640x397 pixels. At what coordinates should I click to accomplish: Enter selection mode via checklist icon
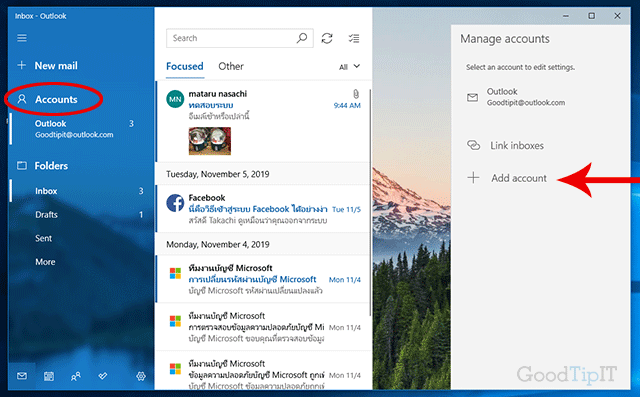click(x=353, y=38)
